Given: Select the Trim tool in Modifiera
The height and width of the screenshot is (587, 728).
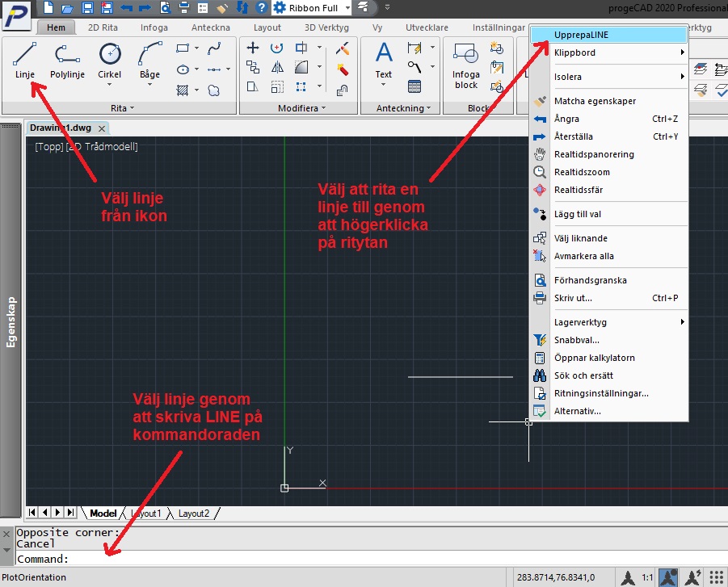Looking at the screenshot, I should pyautogui.click(x=301, y=48).
